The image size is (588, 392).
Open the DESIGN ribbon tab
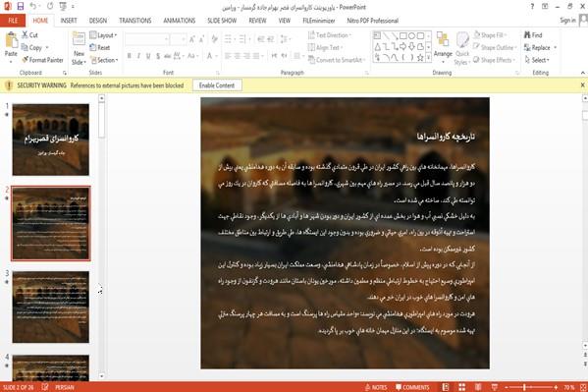[x=98, y=21]
